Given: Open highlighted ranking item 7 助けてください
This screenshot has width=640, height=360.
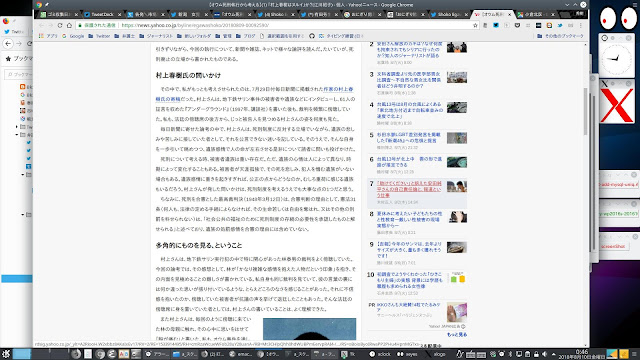Looking at the screenshot, I should [409, 189].
